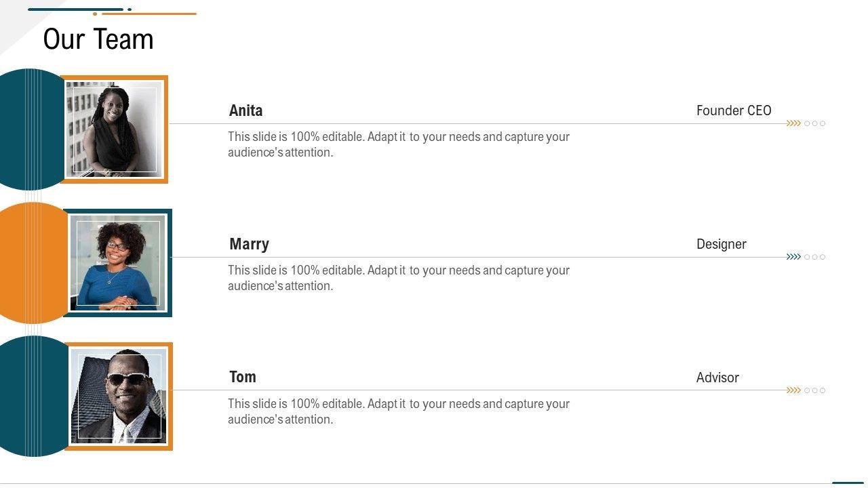Image resolution: width=868 pixels, height=488 pixels.
Task: Click the Founder CEO role label
Action: (734, 110)
